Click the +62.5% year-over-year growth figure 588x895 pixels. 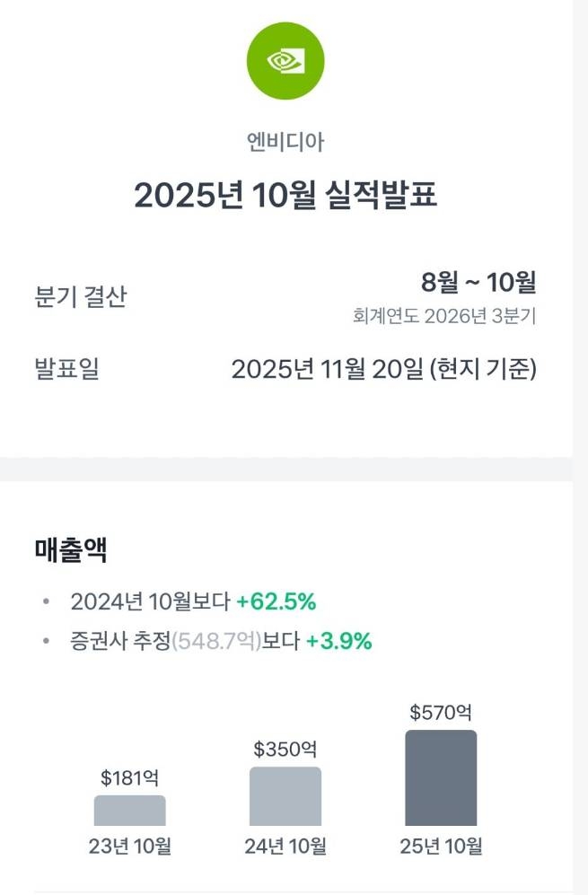click(276, 601)
